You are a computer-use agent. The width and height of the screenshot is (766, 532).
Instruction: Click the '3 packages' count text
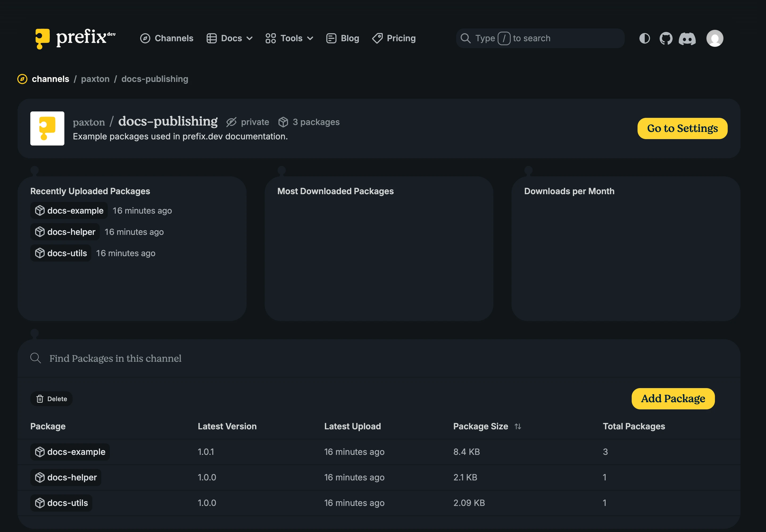click(316, 122)
